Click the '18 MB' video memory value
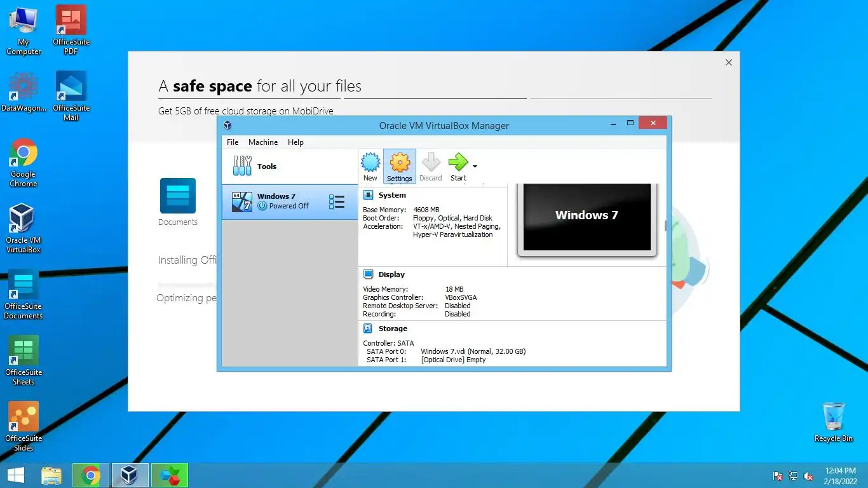 coord(454,289)
